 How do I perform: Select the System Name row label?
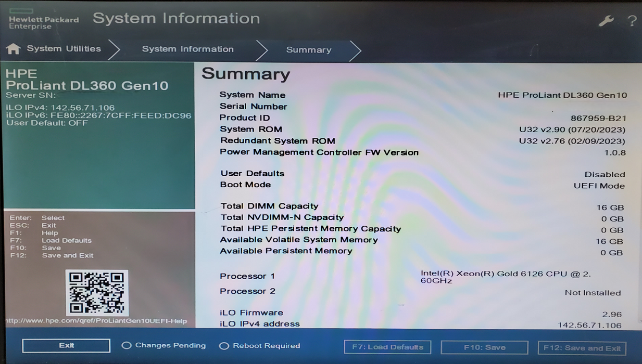pyautogui.click(x=253, y=95)
